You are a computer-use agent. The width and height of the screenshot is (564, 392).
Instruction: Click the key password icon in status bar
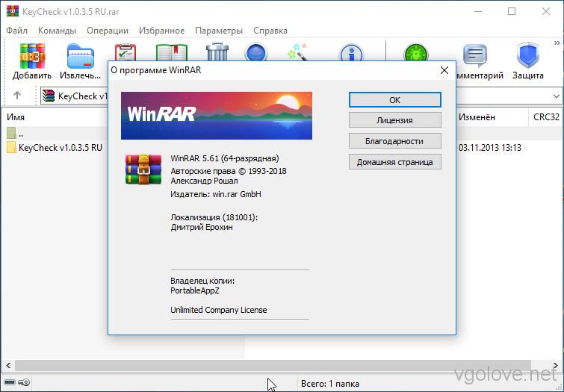point(24,382)
